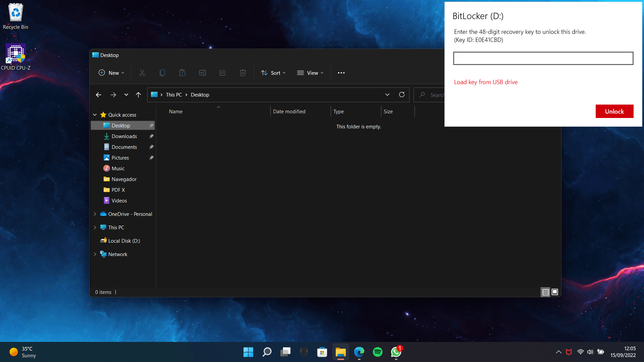
Task: Expand the OneDrive - Personal tree node
Action: pyautogui.click(x=95, y=214)
